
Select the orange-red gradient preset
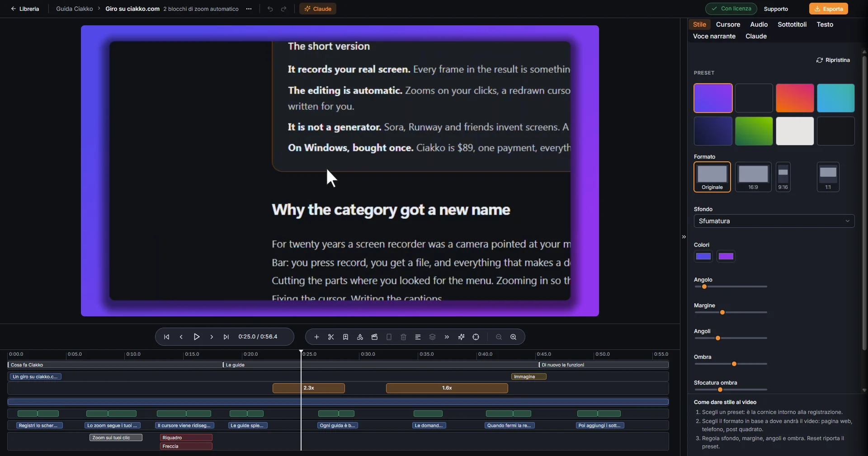(795, 98)
